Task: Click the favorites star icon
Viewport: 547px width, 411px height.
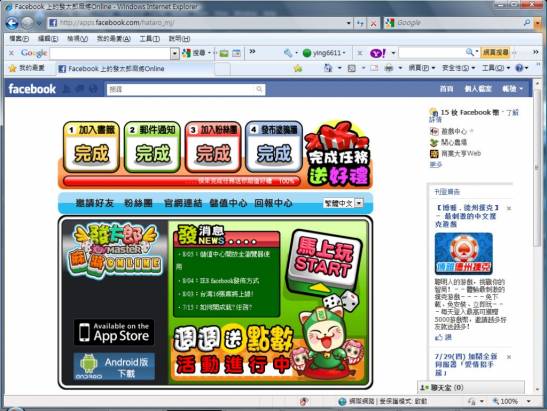Action: (13, 68)
